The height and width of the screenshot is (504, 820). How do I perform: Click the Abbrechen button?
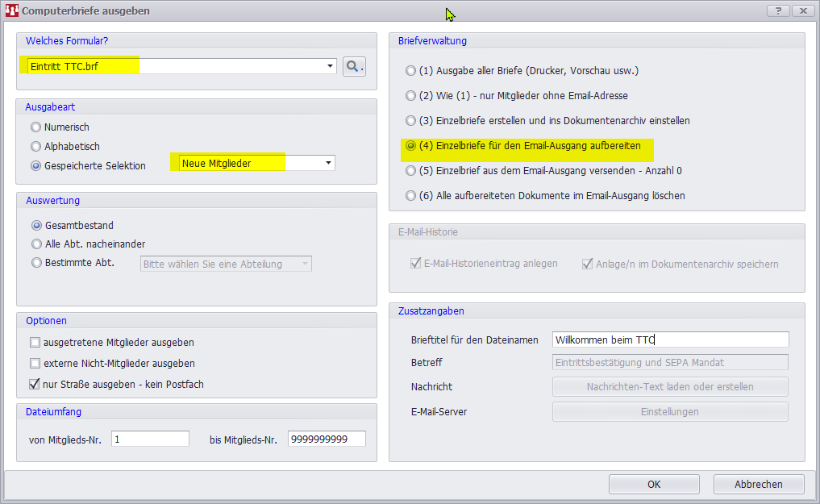pos(758,485)
